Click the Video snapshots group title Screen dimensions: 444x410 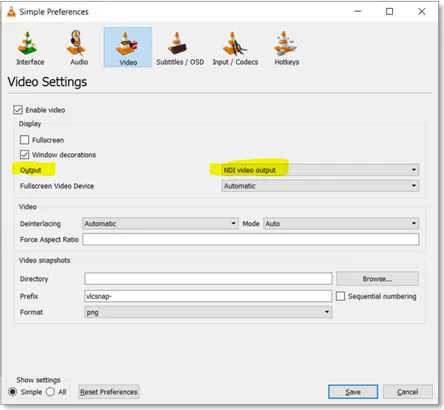(45, 260)
